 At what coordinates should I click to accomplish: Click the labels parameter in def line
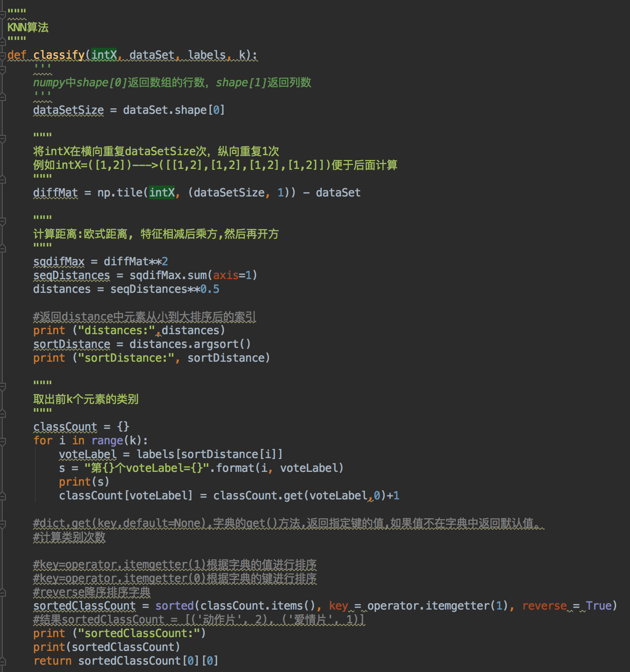point(207,55)
